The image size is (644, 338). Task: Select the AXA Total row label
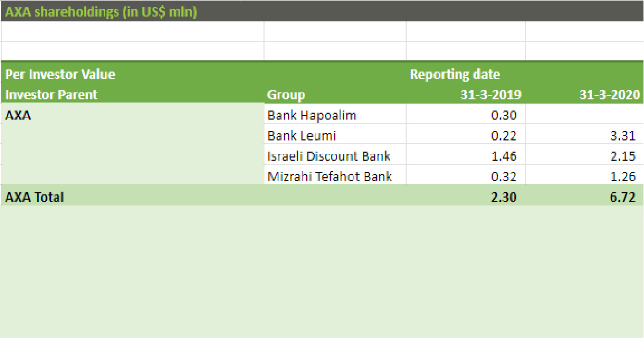(35, 196)
